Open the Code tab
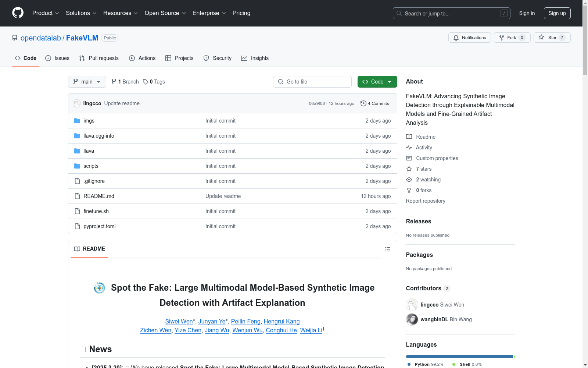The height and width of the screenshot is (368, 588). pos(26,58)
